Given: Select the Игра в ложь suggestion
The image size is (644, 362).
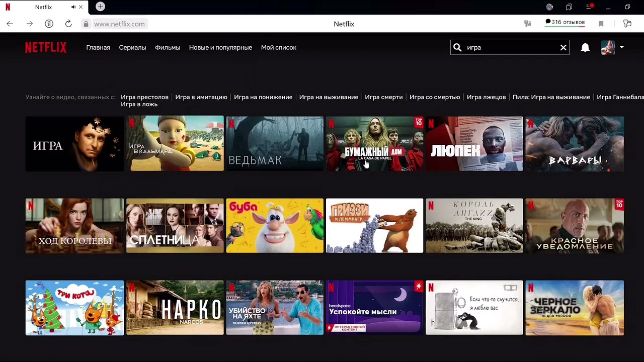Looking at the screenshot, I should pos(139,104).
